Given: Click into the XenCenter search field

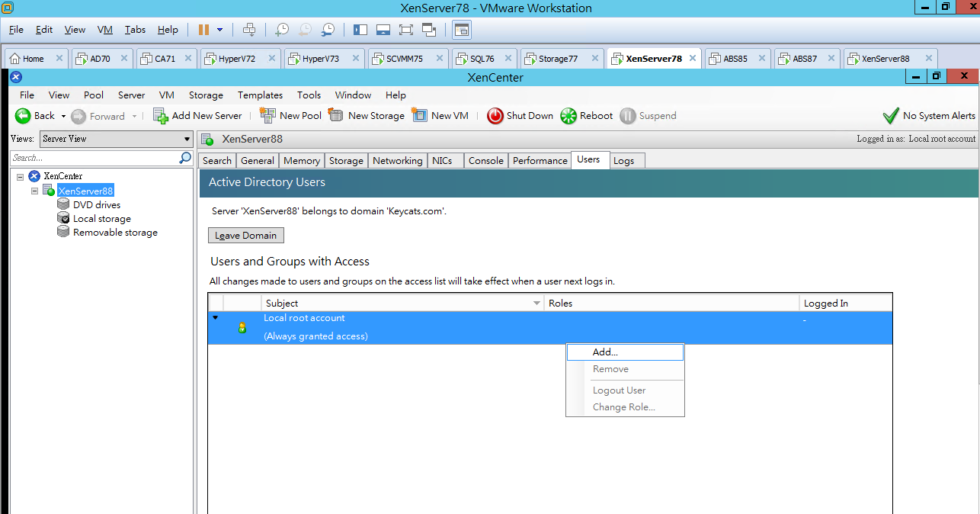Looking at the screenshot, I should [94, 158].
